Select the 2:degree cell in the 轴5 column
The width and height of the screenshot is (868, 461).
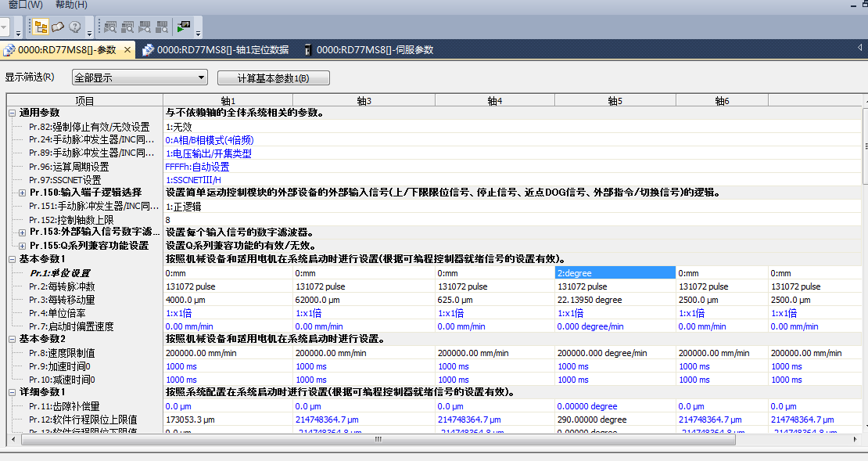614,273
